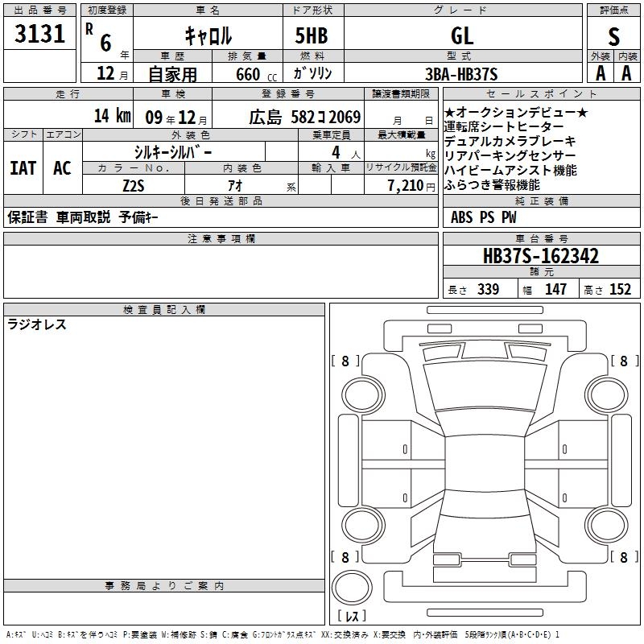644x644 pixels.
Task: Click 予備キー in later-shipped parts
Action: point(138,217)
